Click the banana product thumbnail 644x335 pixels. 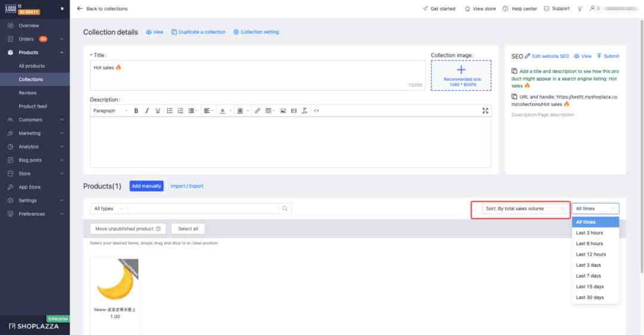(x=114, y=282)
